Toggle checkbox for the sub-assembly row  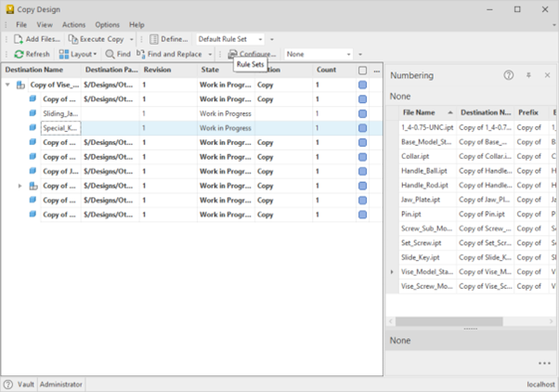coord(362,186)
